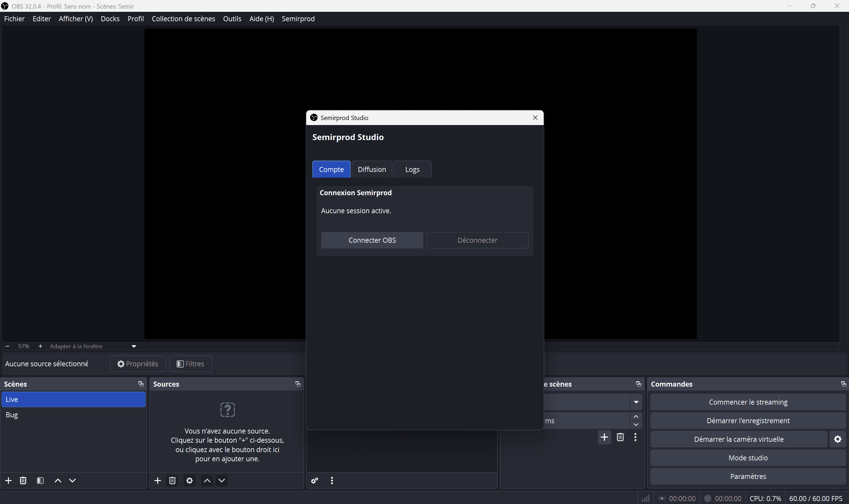Open the Fichier menu

14,19
